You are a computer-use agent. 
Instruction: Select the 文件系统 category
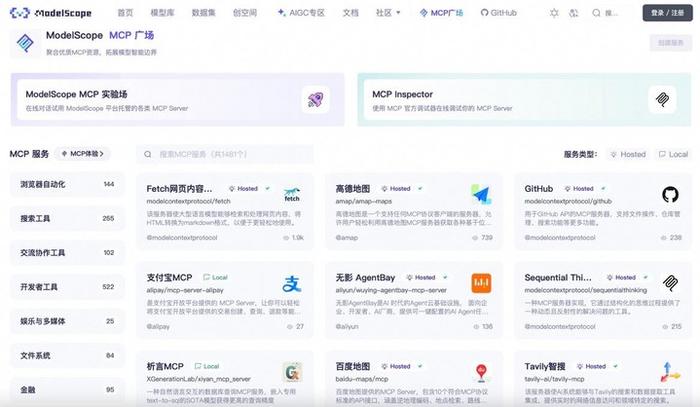tap(67, 356)
